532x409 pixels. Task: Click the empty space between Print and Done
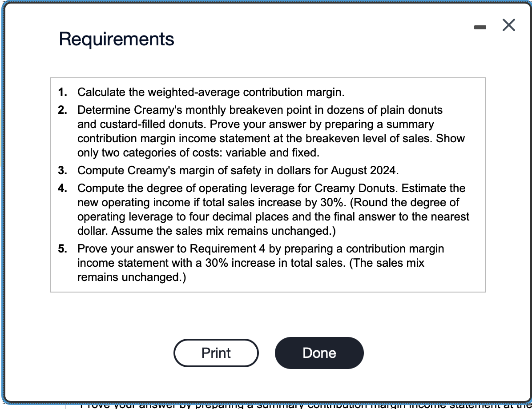267,353
